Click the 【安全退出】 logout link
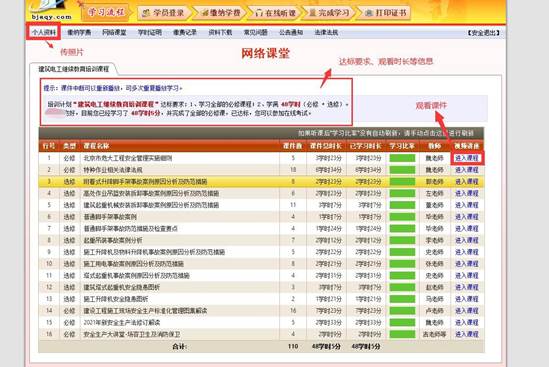The width and height of the screenshot is (549, 367). coord(484,33)
